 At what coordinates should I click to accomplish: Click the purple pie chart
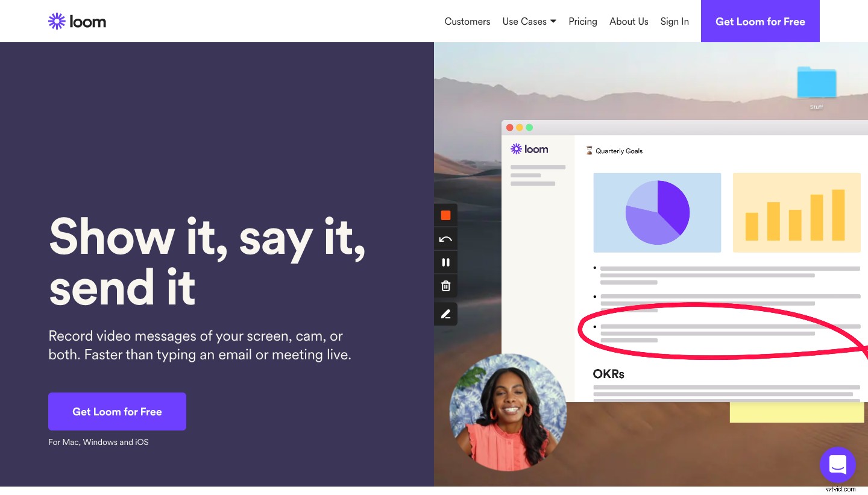point(657,213)
